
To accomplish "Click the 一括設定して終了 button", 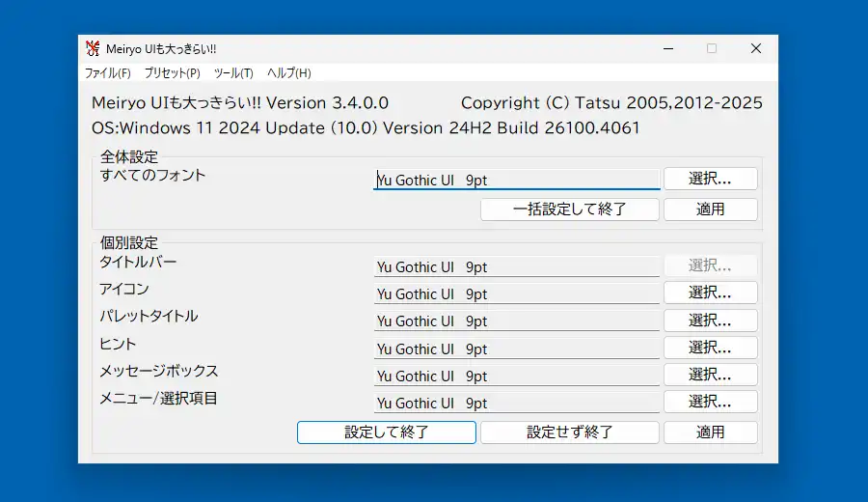I will pyautogui.click(x=570, y=209).
